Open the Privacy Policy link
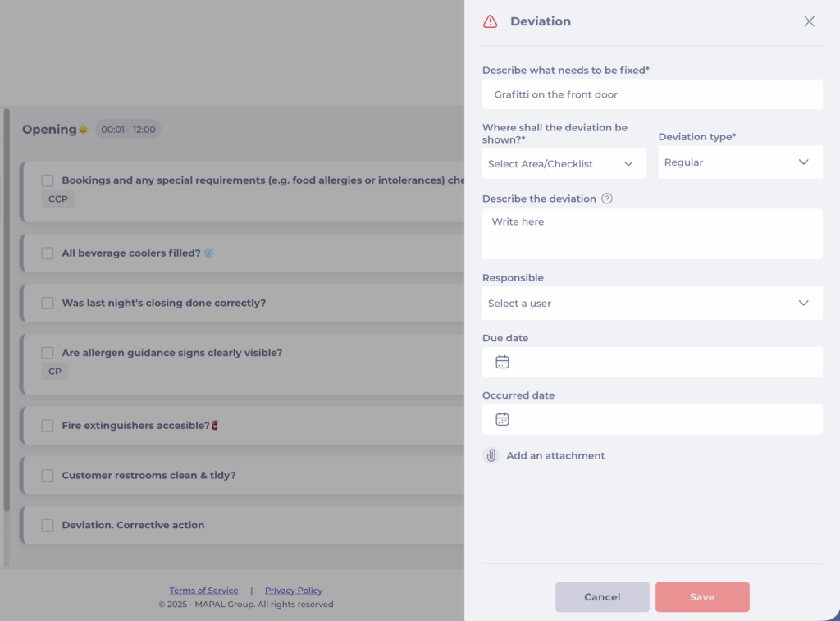 (294, 591)
